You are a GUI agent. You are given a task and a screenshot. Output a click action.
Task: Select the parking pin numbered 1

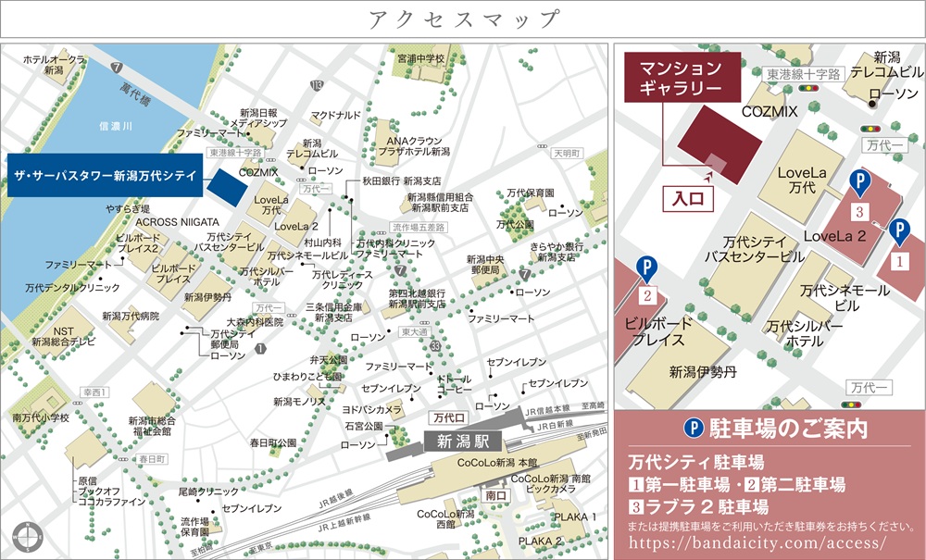pos(896,233)
